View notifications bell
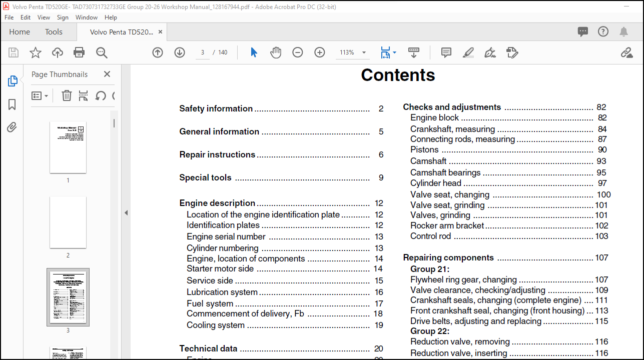644x360 pixels. coord(623,31)
